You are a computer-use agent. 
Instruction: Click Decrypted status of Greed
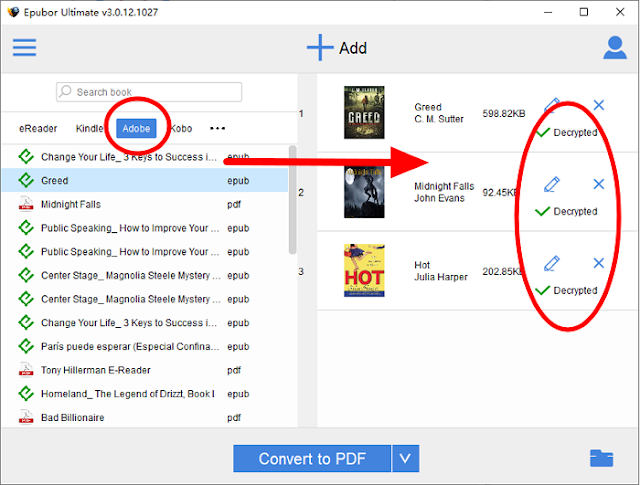coord(566,132)
